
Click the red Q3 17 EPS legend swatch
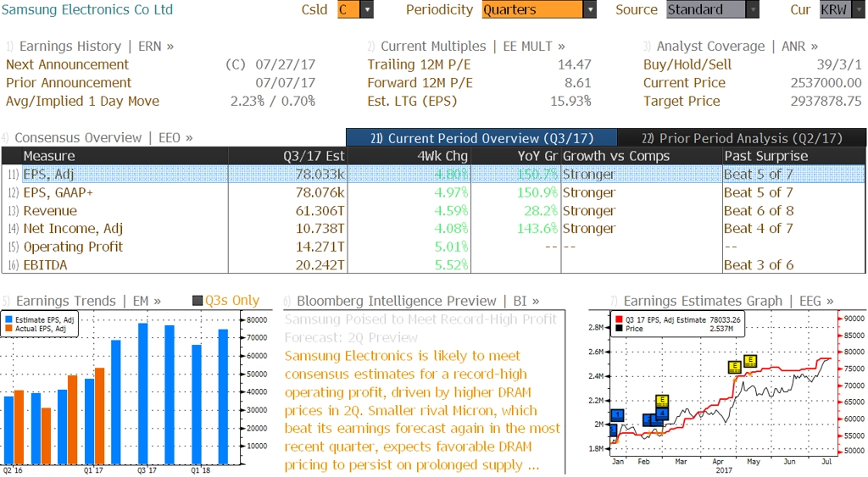(x=619, y=320)
